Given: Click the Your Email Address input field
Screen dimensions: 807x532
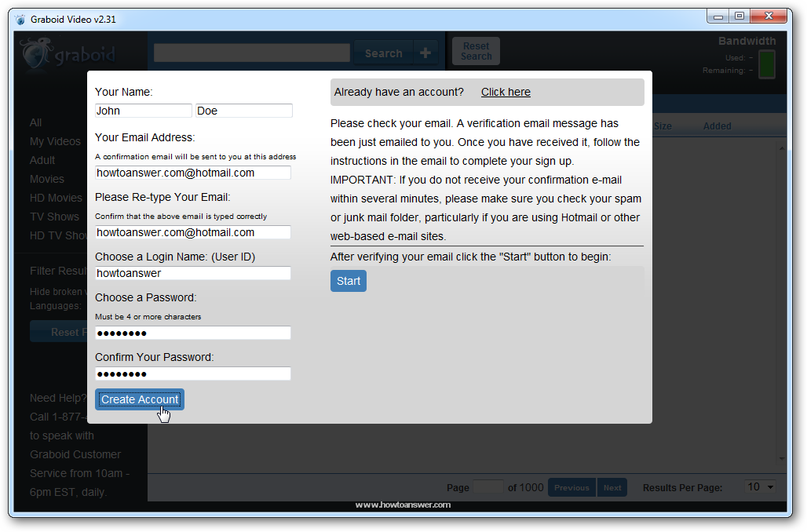Looking at the screenshot, I should (193, 173).
